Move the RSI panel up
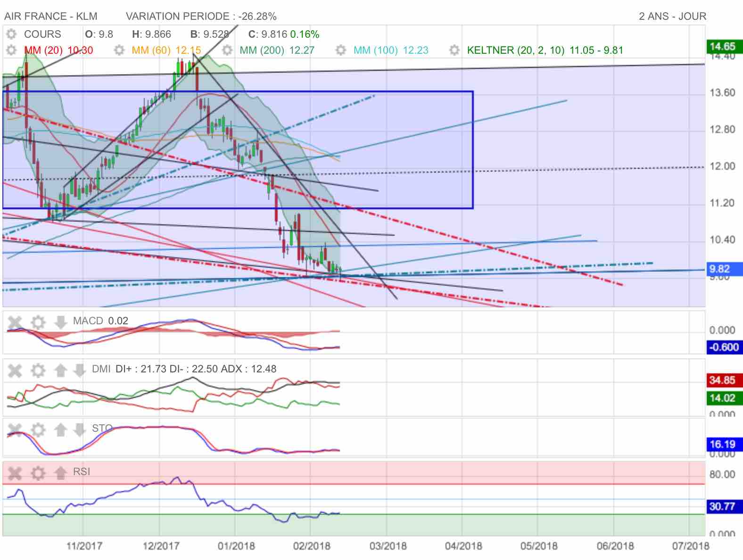Screen dimensions: 743x560 tap(60, 473)
